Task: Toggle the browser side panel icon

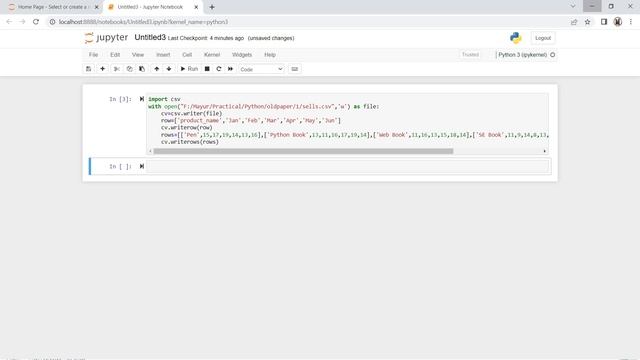Action: (604, 22)
